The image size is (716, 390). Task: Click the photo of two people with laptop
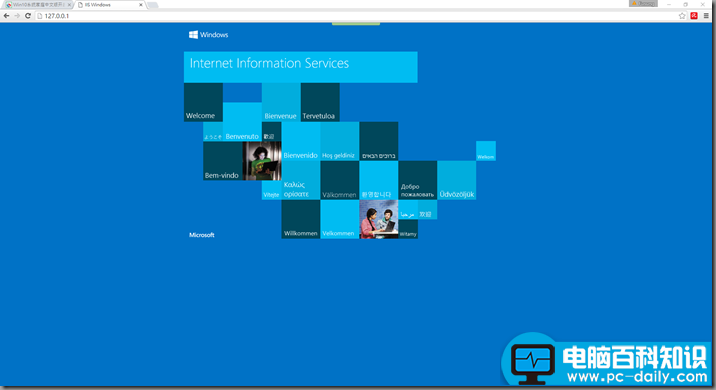click(379, 219)
